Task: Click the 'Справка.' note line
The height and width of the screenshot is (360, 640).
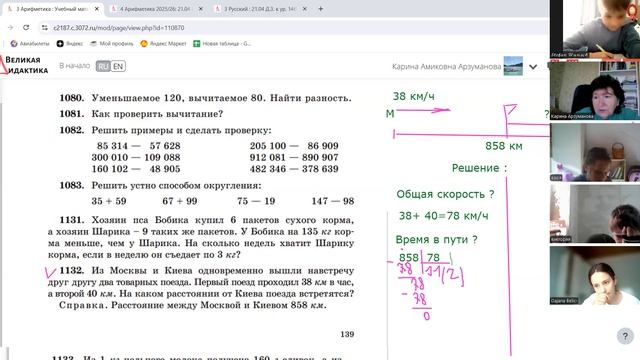Action: 193,305
